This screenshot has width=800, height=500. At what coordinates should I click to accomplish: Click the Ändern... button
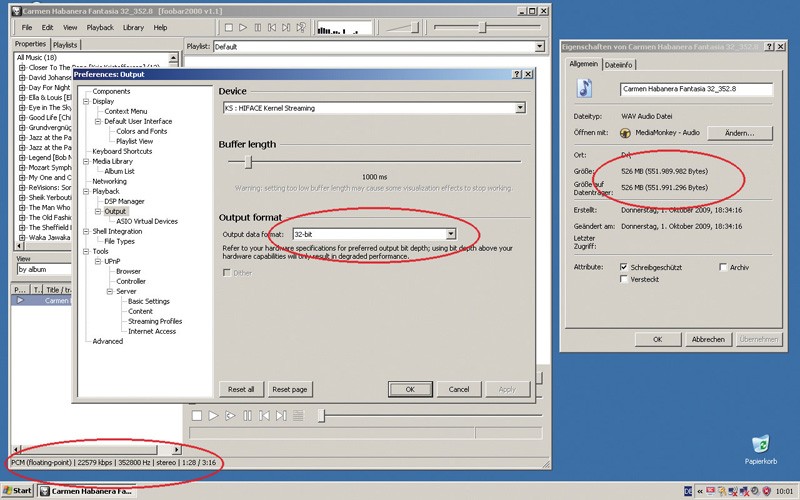(x=740, y=133)
